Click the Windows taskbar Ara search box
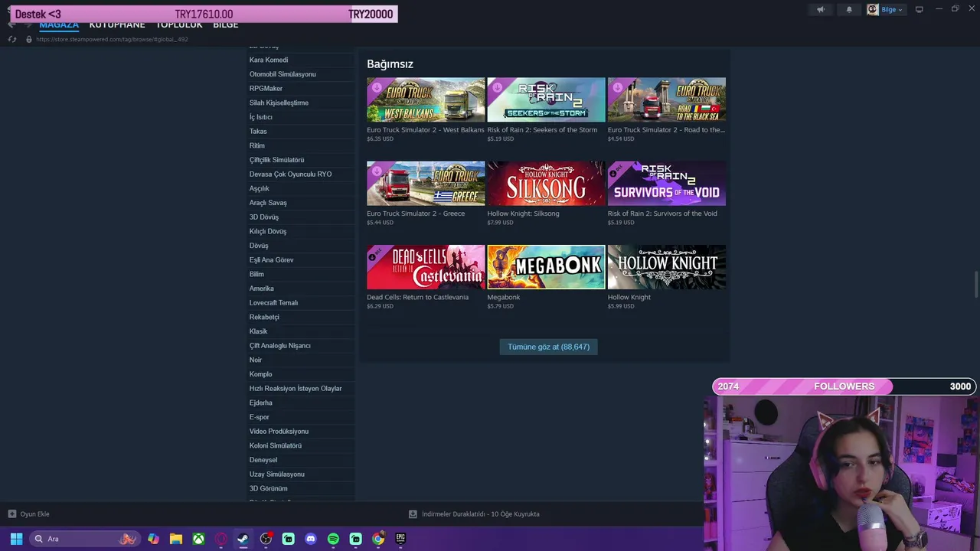The image size is (980, 551). click(x=84, y=539)
